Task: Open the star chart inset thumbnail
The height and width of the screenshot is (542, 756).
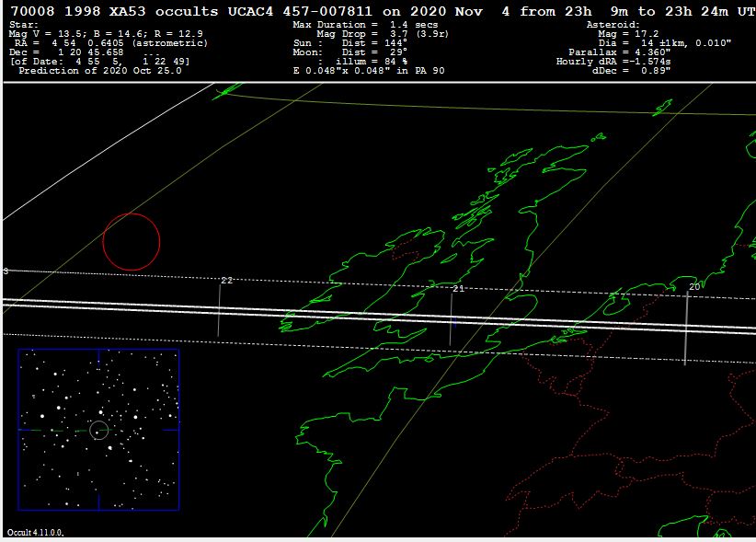Action: point(98,429)
